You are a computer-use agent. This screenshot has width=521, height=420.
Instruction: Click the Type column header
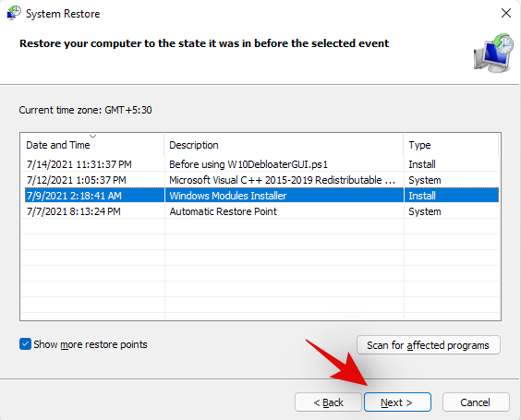tap(452, 145)
